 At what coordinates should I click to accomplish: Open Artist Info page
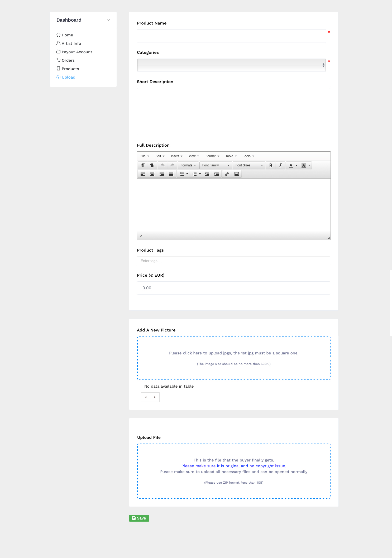click(x=69, y=44)
